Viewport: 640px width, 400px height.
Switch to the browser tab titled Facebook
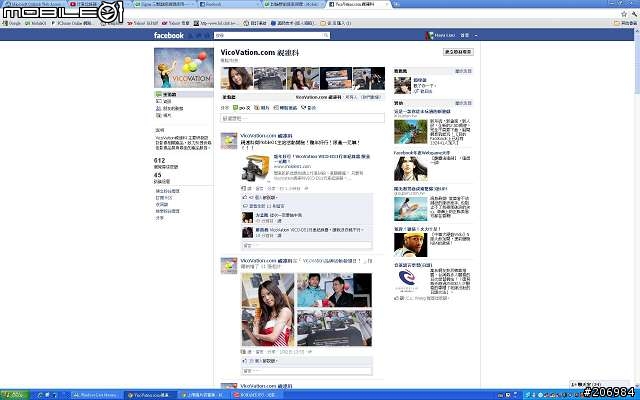pos(229,4)
